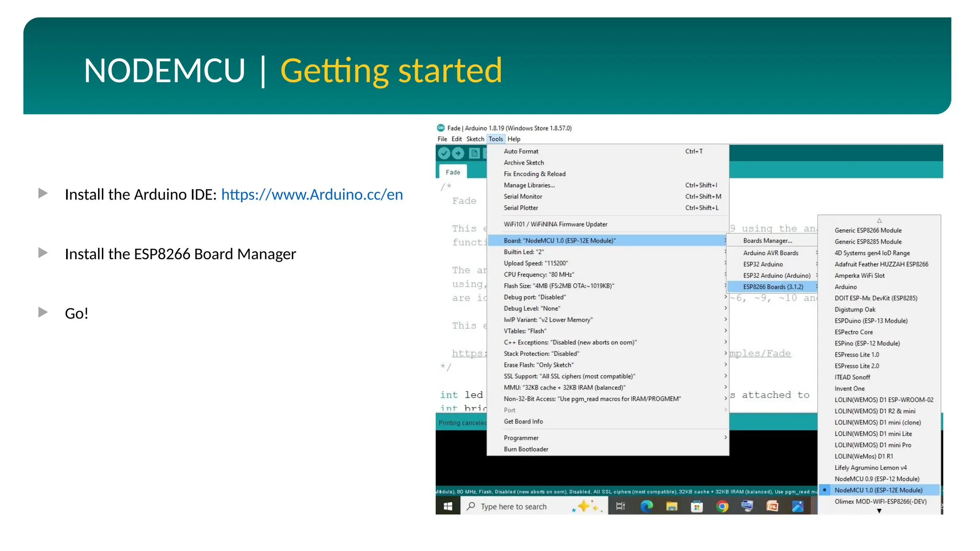Click the Verify checkmark toolbar icon
The image size is (980, 551).
click(x=444, y=153)
